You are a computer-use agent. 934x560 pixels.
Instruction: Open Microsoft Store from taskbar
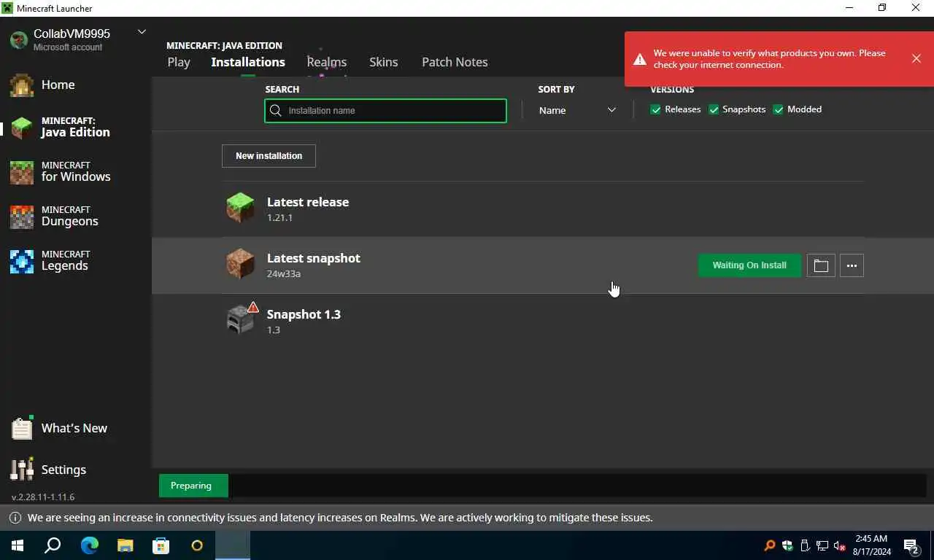pyautogui.click(x=161, y=545)
